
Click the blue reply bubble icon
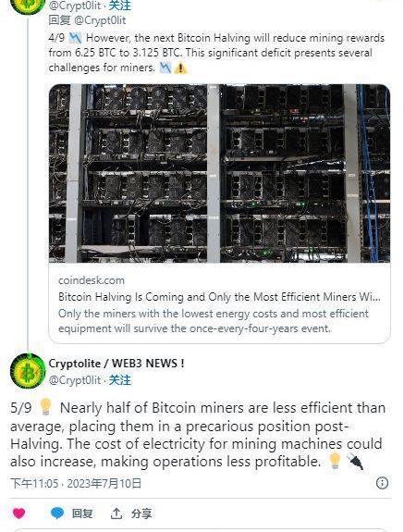click(x=57, y=513)
